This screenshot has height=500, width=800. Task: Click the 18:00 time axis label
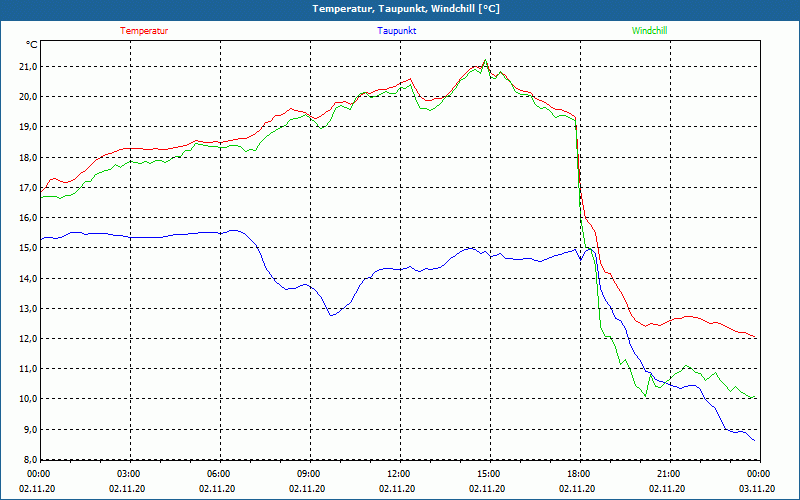[579, 474]
